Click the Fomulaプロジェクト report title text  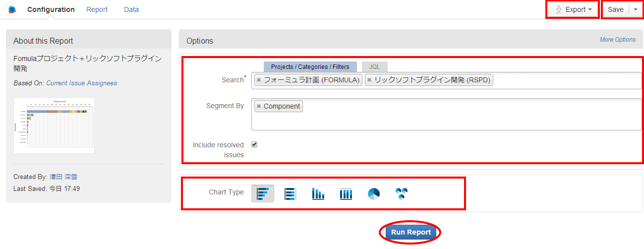pyautogui.click(x=87, y=63)
